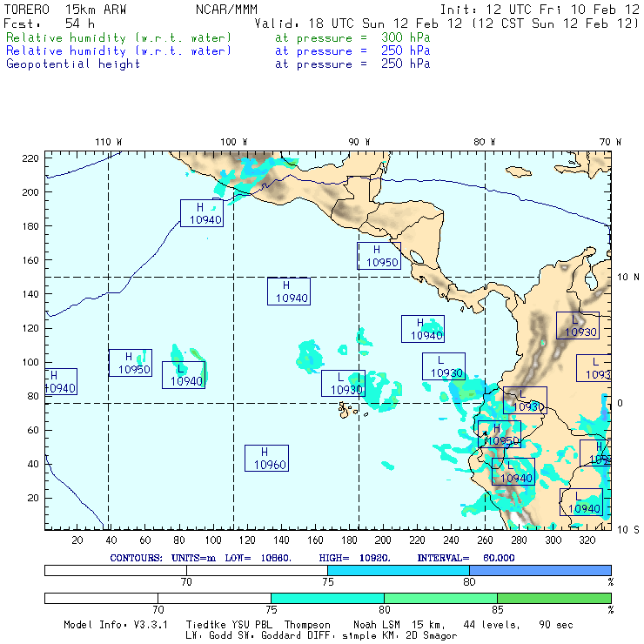
Task: Select the leftmost L 10940 low label
Action: tap(184, 375)
